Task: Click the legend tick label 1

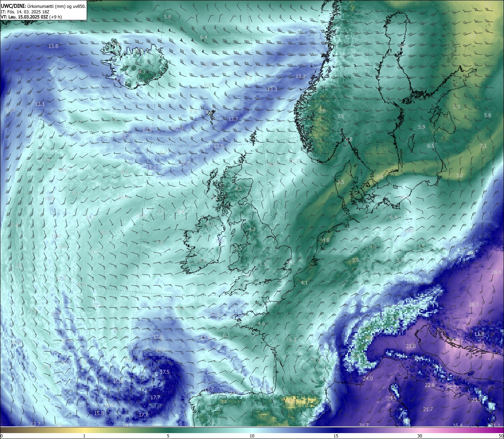Action: coord(84,436)
